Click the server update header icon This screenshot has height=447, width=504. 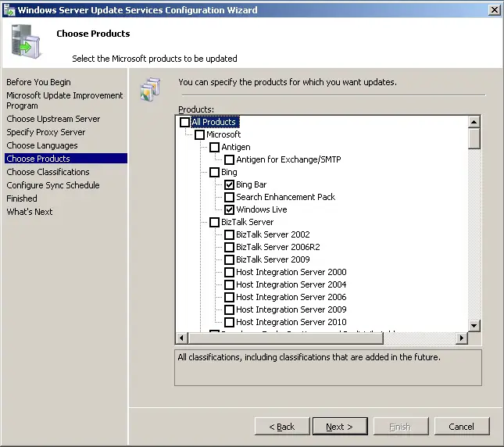click(x=26, y=41)
